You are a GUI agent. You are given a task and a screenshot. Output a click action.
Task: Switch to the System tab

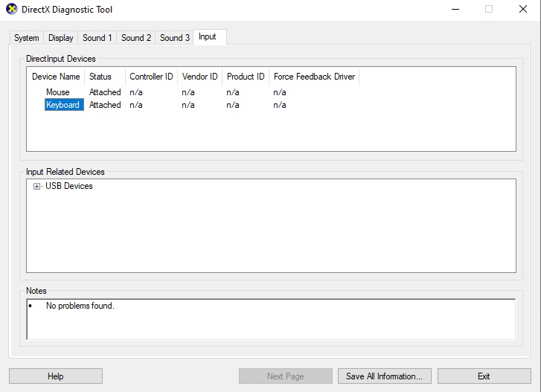tap(27, 38)
